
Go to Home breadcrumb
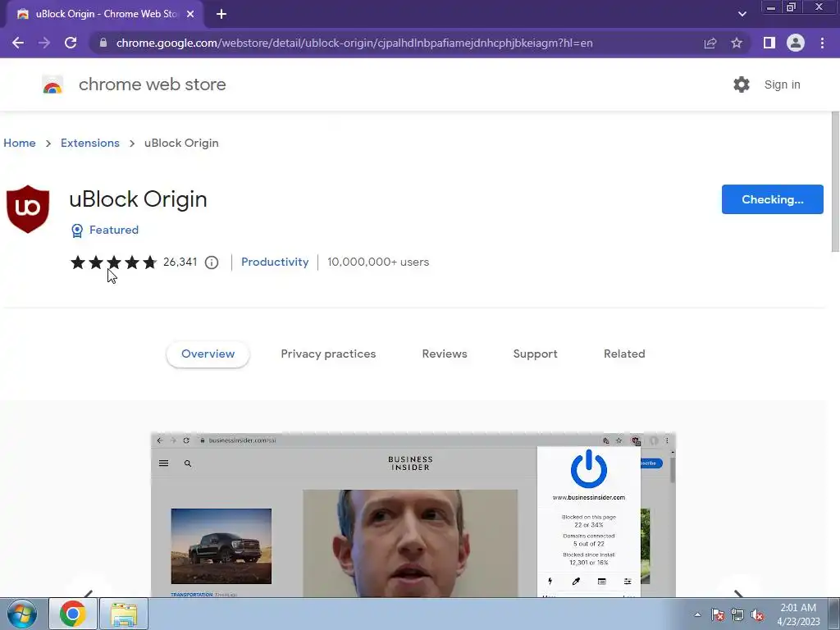click(20, 143)
